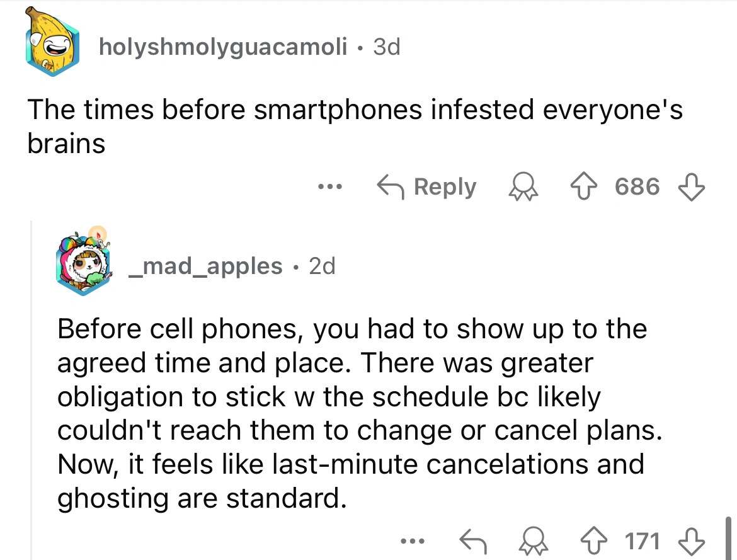
Task: Click the "2d" timestamp on the reply
Action: pos(323,266)
